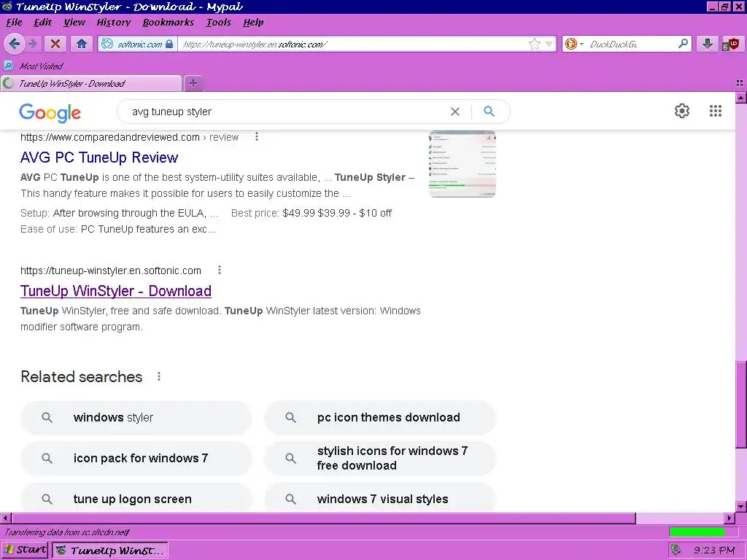Open the Bookmarks menu
This screenshot has height=560, width=747.
pos(168,23)
